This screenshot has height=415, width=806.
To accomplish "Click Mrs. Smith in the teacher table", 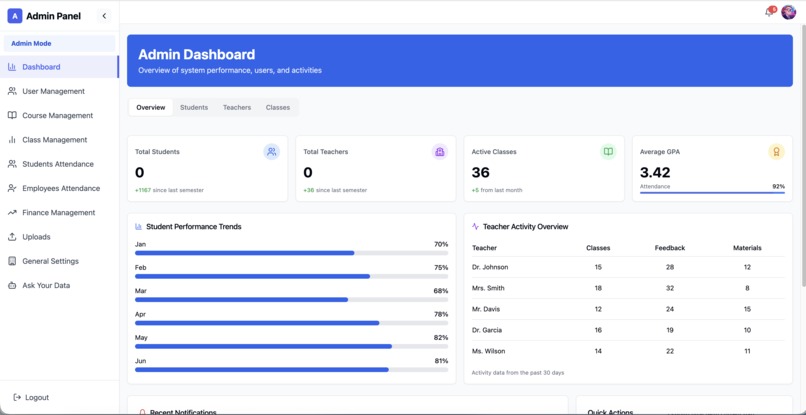I will point(488,288).
